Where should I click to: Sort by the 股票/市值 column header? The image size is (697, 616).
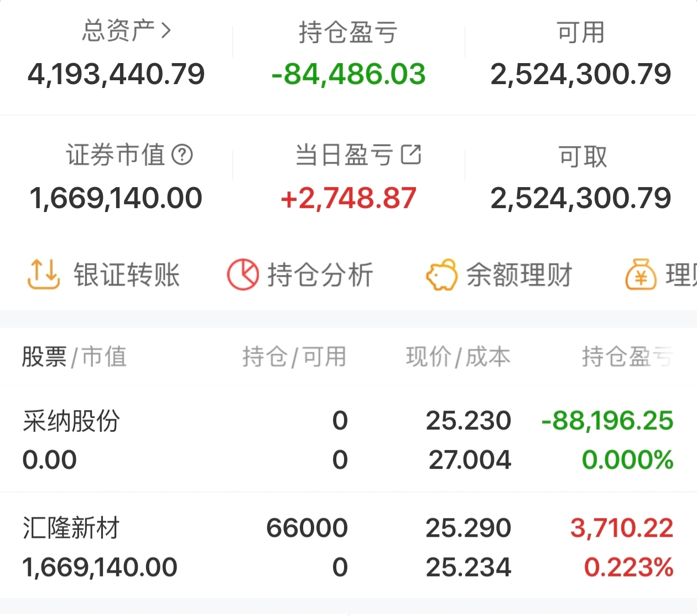(x=74, y=357)
